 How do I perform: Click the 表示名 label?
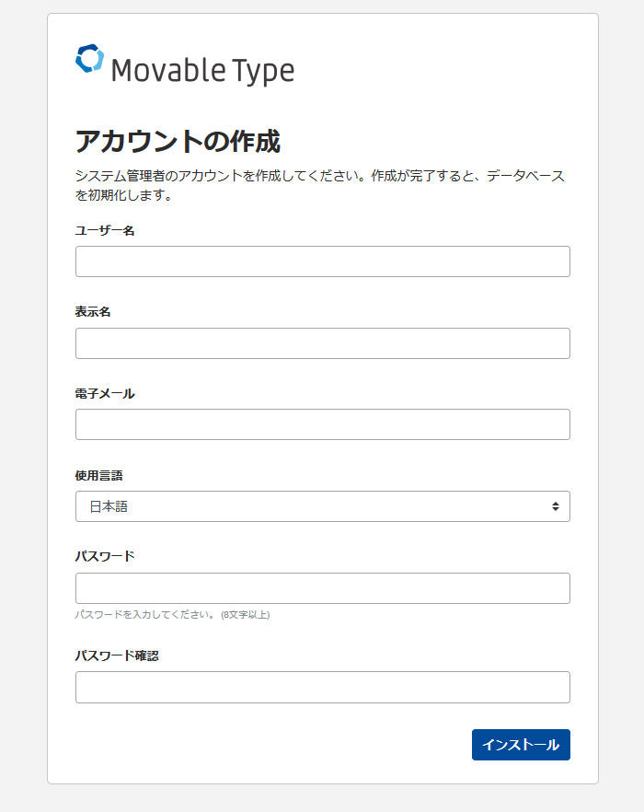click(93, 312)
